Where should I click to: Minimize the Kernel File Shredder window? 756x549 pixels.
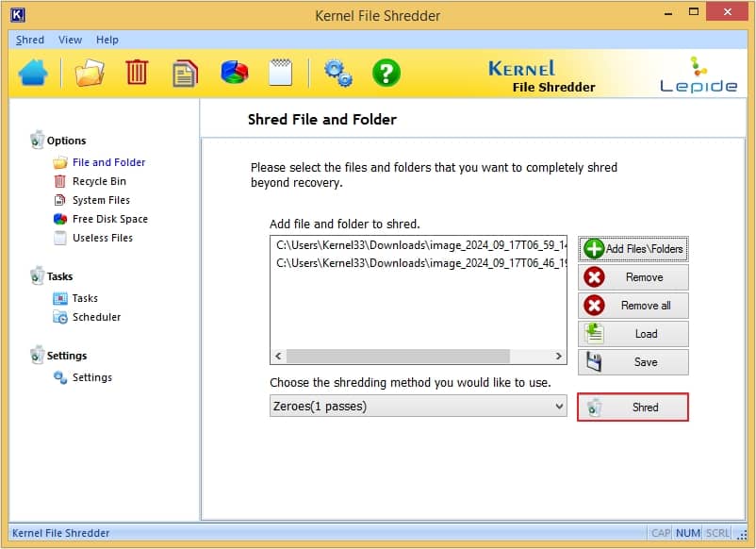667,13
